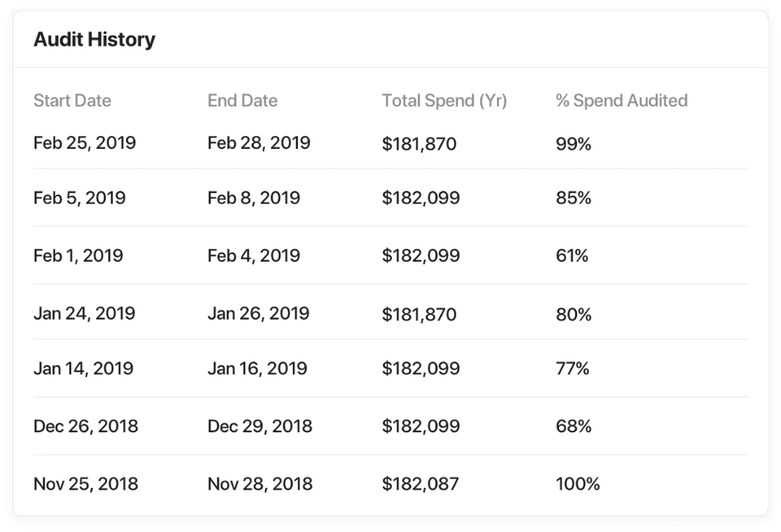The width and height of the screenshot is (781, 532).
Task: Click the Feb 28, 2019 end date
Action: pos(259,144)
